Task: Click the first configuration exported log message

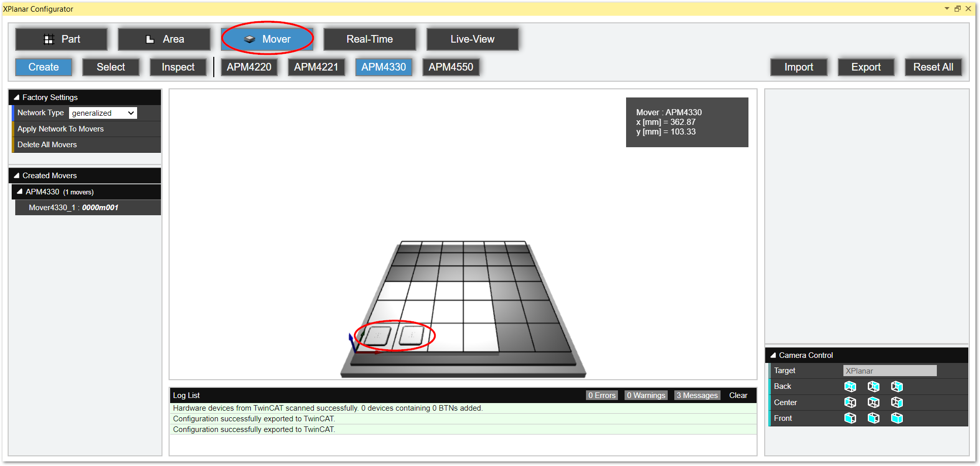Action: (463, 419)
